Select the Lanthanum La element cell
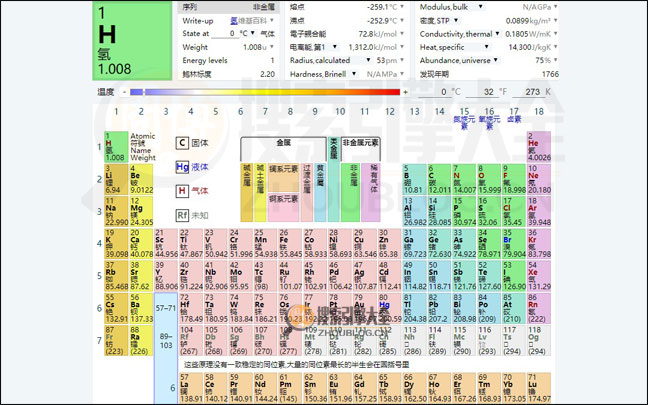This screenshot has width=648, height=405. 191,388
